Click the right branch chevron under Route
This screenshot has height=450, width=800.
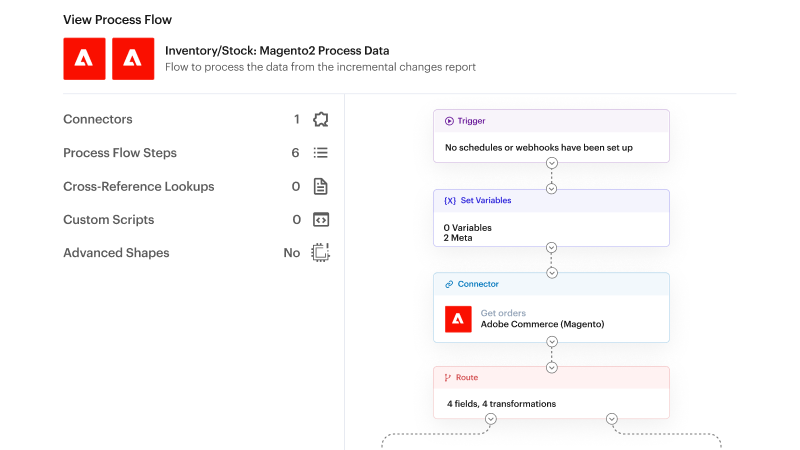click(x=612, y=419)
